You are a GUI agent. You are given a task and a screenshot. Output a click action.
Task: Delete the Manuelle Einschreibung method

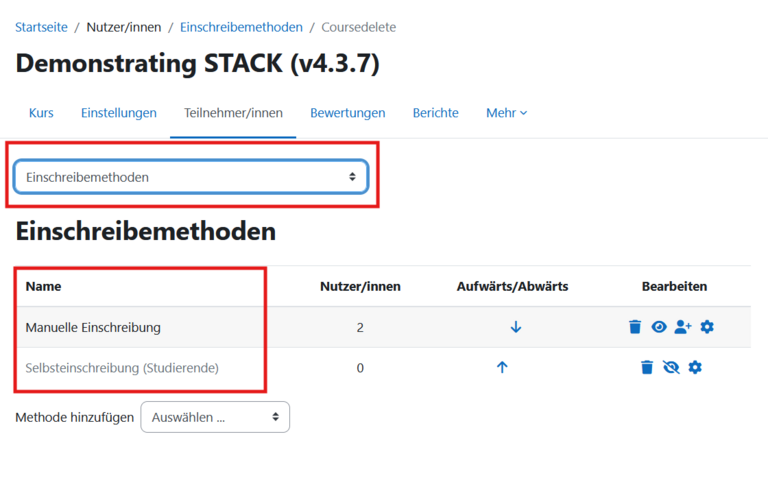635,327
